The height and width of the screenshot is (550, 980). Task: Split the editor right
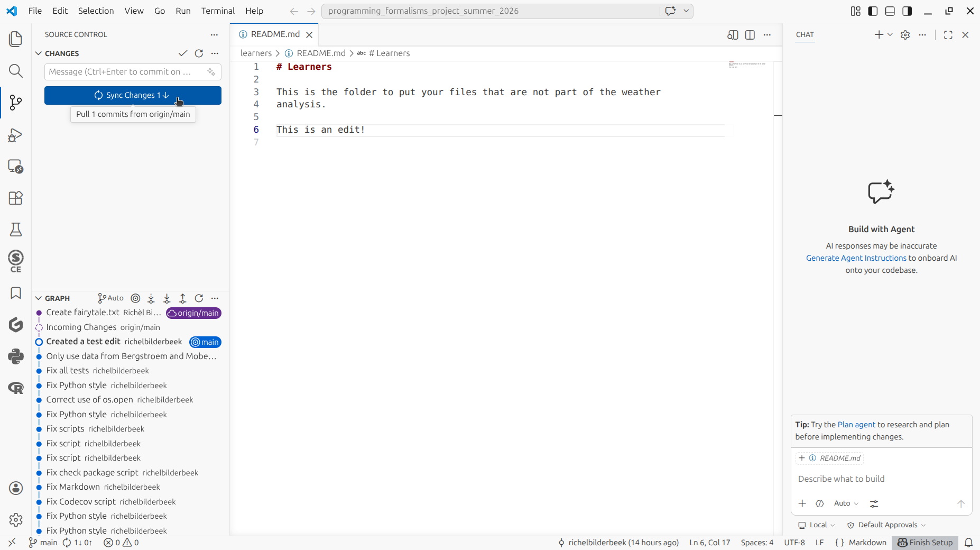750,35
